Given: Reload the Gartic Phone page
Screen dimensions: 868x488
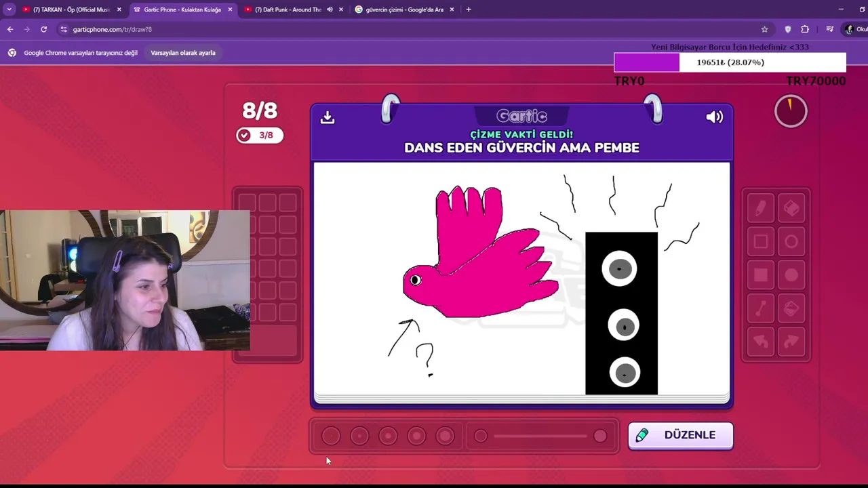Looking at the screenshot, I should pos(44,29).
